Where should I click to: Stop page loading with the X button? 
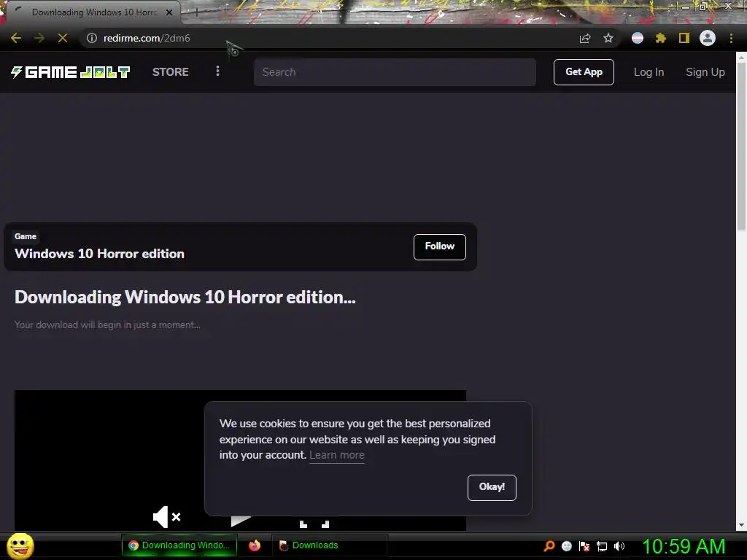(63, 38)
